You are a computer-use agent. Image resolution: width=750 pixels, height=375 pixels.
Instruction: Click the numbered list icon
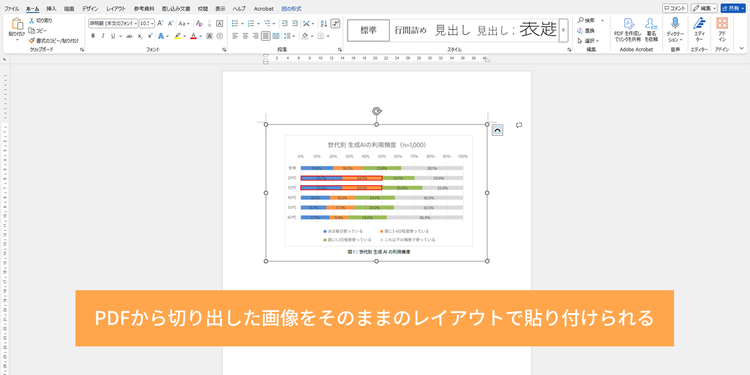coord(251,23)
